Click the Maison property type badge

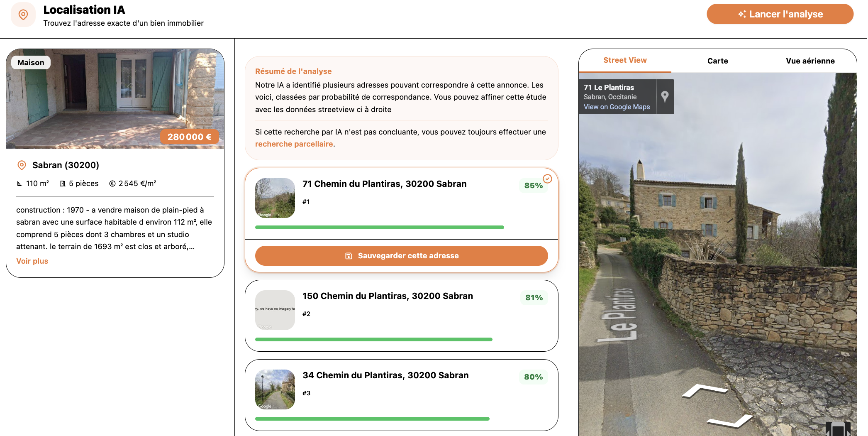coord(31,63)
